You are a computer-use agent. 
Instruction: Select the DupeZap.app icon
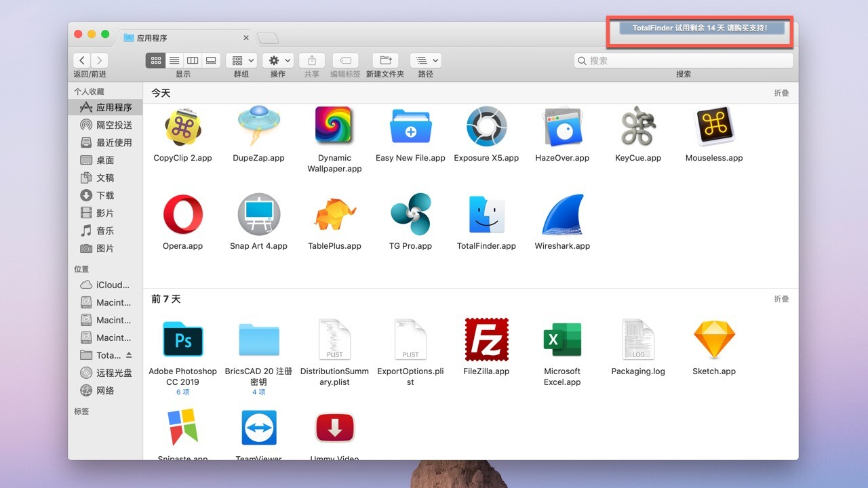[x=258, y=127]
